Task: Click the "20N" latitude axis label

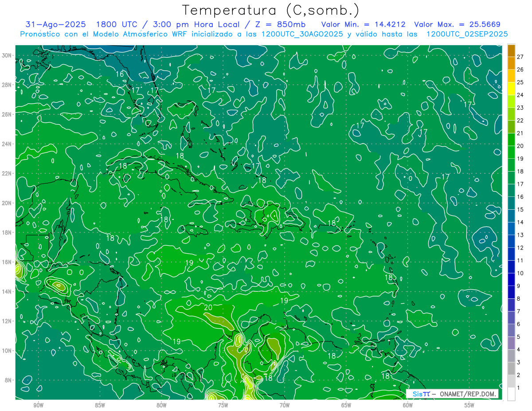Action: (x=7, y=203)
